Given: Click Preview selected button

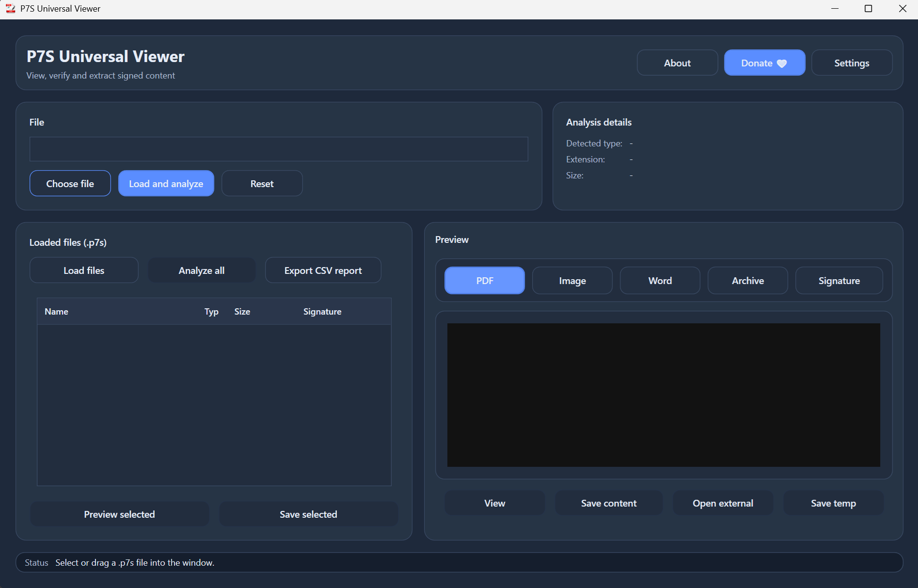Looking at the screenshot, I should (119, 514).
